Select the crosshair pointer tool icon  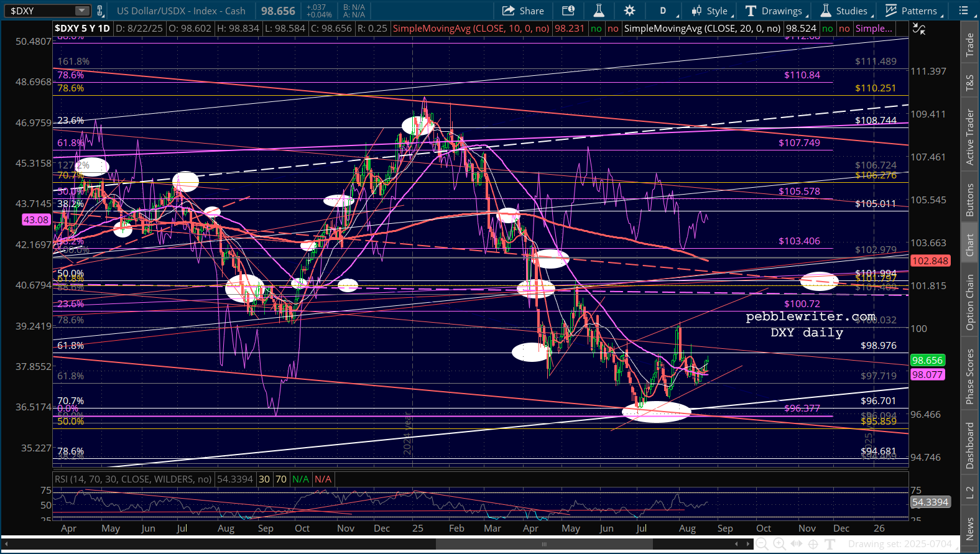(813, 544)
